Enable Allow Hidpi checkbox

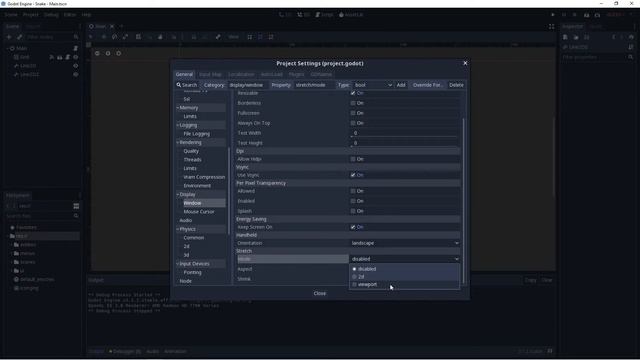coord(353,159)
